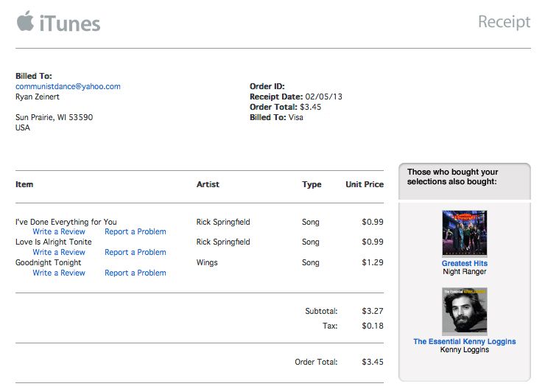Image resolution: width=545 pixels, height=392 pixels.
Task: Write a Review for Love Is Alright Tonite
Action: (x=59, y=252)
